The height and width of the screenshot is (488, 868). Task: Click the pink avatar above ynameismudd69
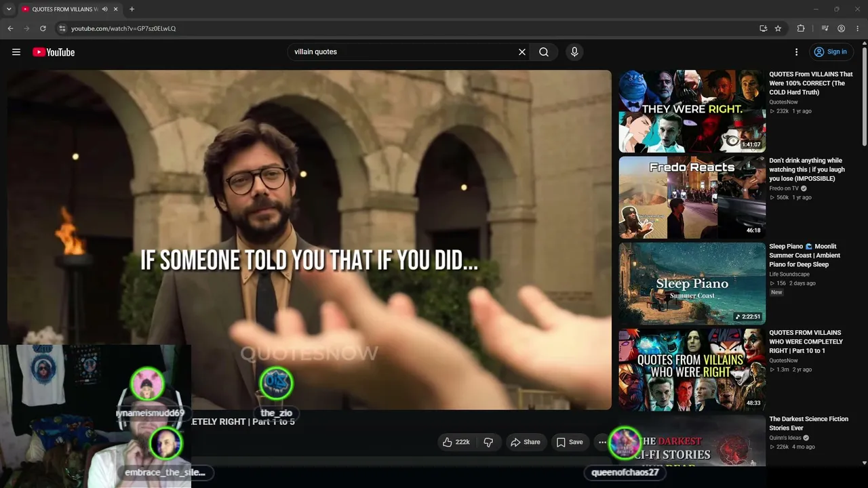[147, 384]
